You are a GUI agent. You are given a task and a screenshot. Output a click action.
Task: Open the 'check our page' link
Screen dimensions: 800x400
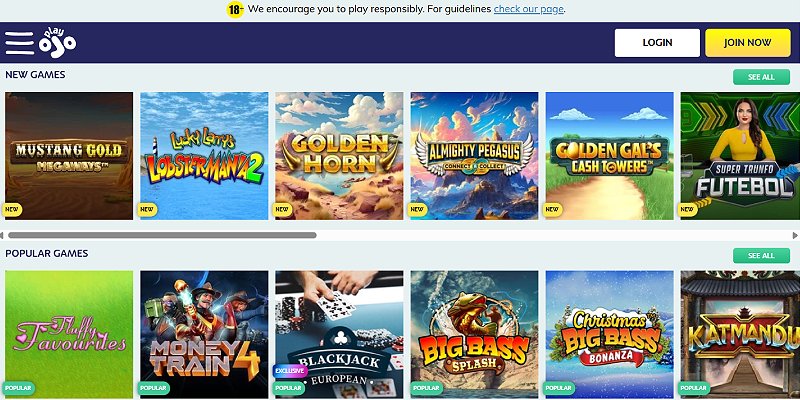tap(529, 9)
